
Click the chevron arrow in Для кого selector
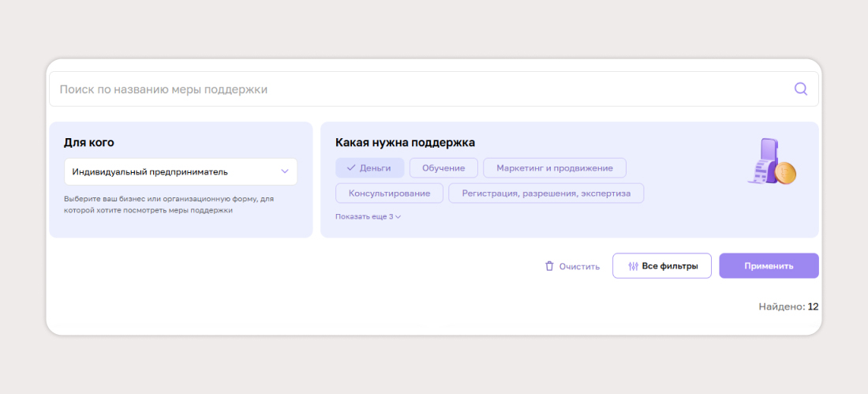point(285,171)
